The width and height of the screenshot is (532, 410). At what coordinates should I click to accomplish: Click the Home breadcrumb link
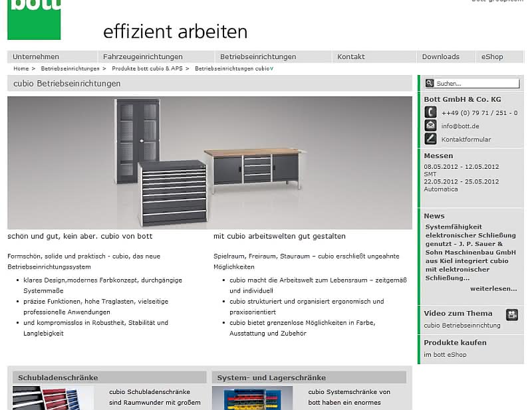pyautogui.click(x=21, y=68)
